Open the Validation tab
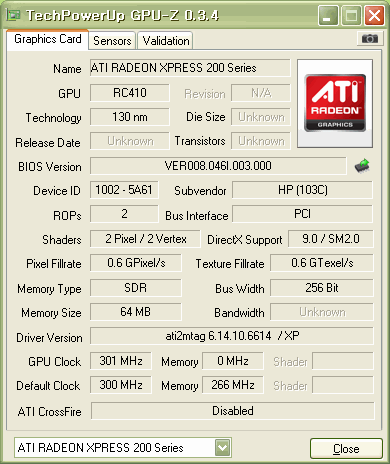This screenshot has height=464, width=390. tap(166, 41)
